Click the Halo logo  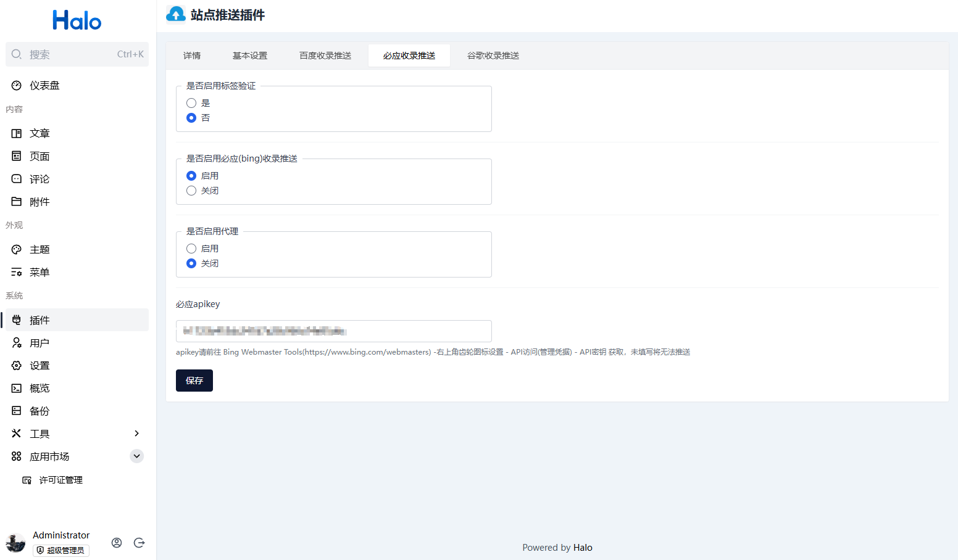(x=77, y=21)
